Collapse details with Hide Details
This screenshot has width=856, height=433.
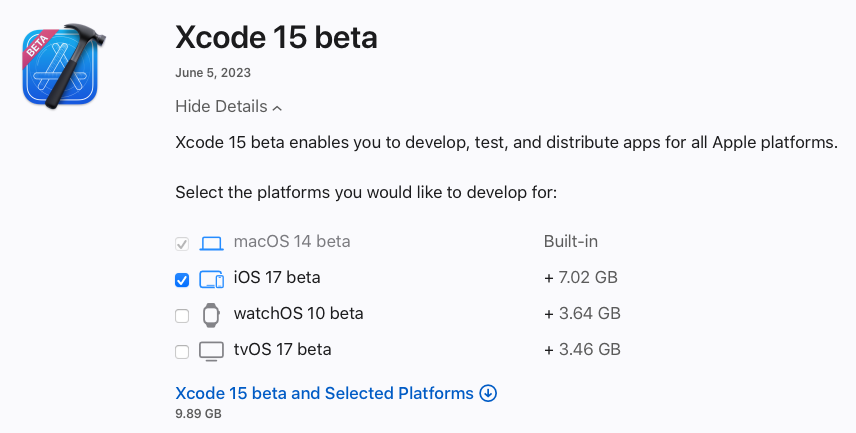click(221, 106)
